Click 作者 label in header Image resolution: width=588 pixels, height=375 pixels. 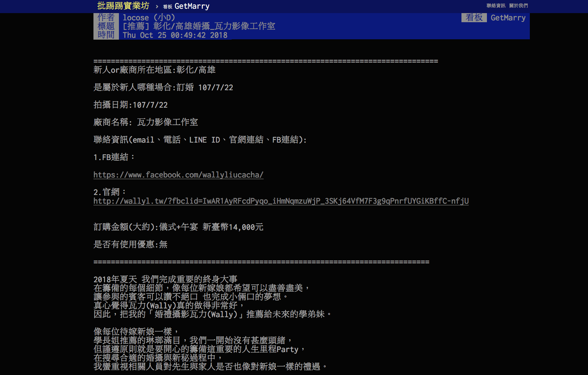pyautogui.click(x=106, y=17)
